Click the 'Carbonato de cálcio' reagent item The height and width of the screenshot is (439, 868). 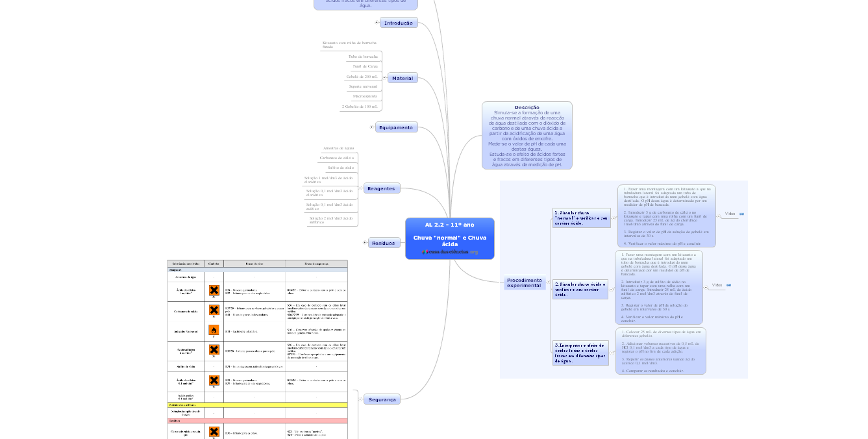(x=338, y=158)
